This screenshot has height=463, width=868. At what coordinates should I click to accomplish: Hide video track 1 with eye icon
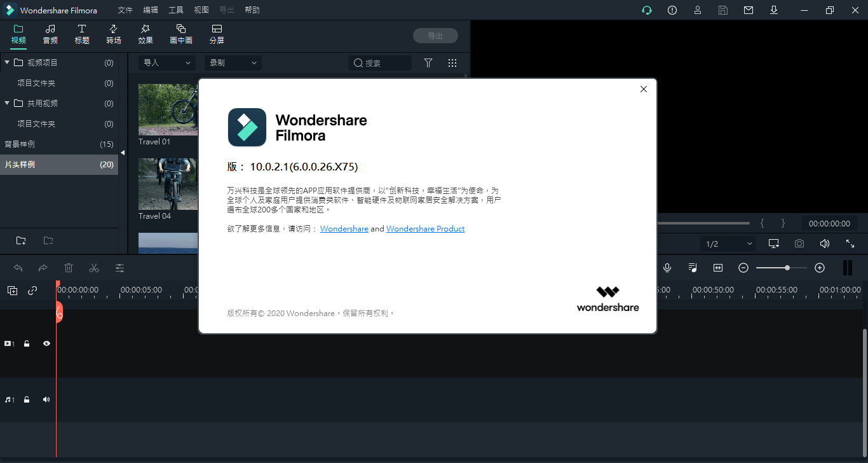(46, 343)
